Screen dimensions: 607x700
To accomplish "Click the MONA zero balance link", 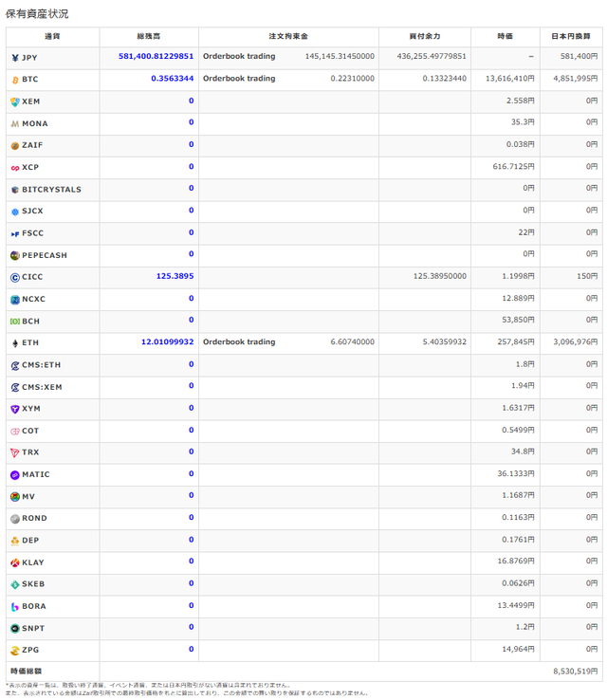I will [x=191, y=122].
